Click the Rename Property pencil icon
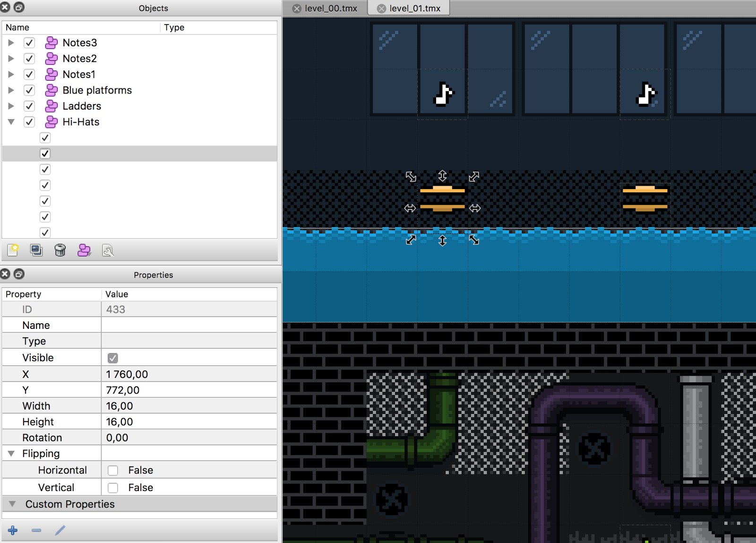The image size is (756, 543). (x=60, y=530)
